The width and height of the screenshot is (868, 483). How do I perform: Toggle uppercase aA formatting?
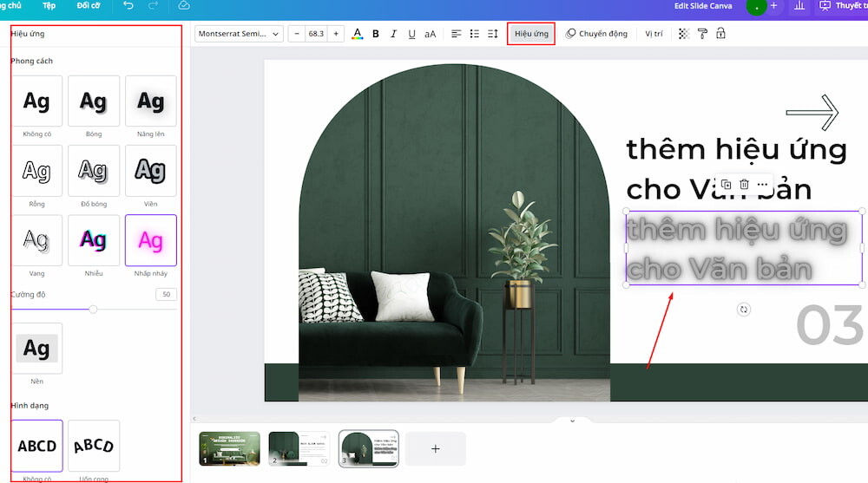pyautogui.click(x=431, y=34)
